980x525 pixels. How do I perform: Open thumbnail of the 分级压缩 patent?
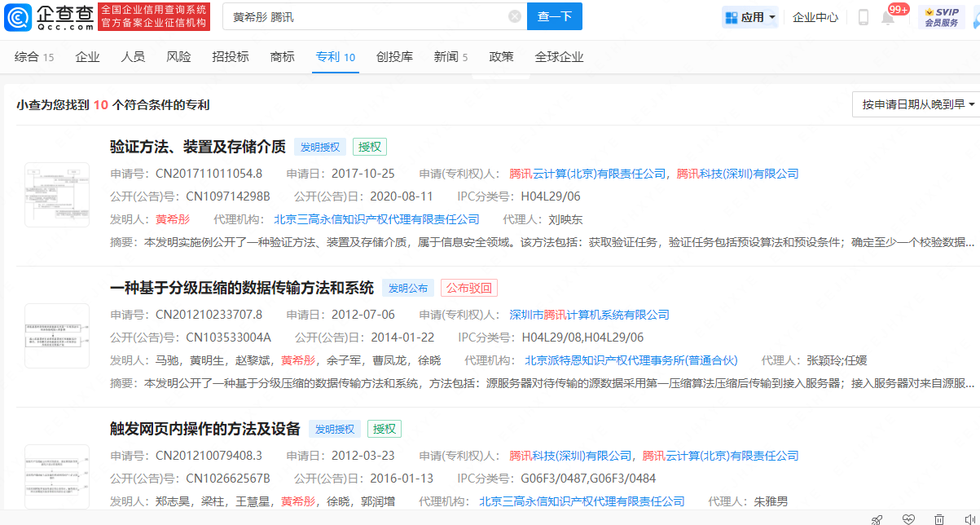[57, 336]
